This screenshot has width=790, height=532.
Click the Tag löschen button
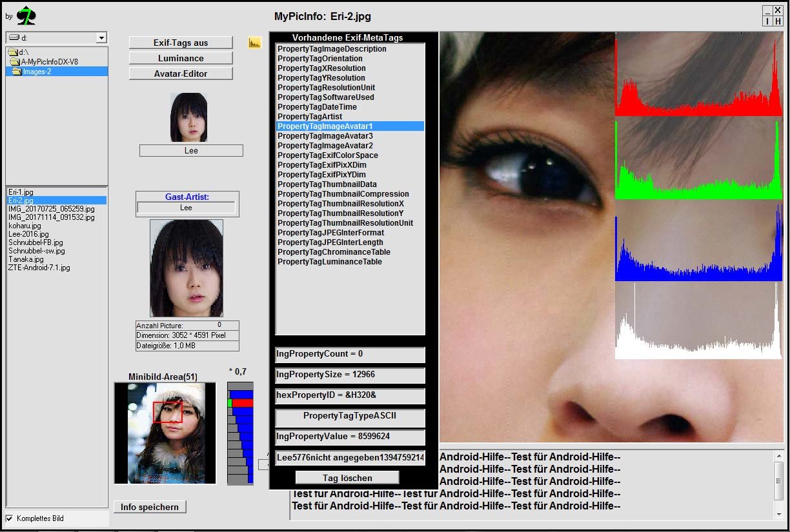tap(347, 477)
